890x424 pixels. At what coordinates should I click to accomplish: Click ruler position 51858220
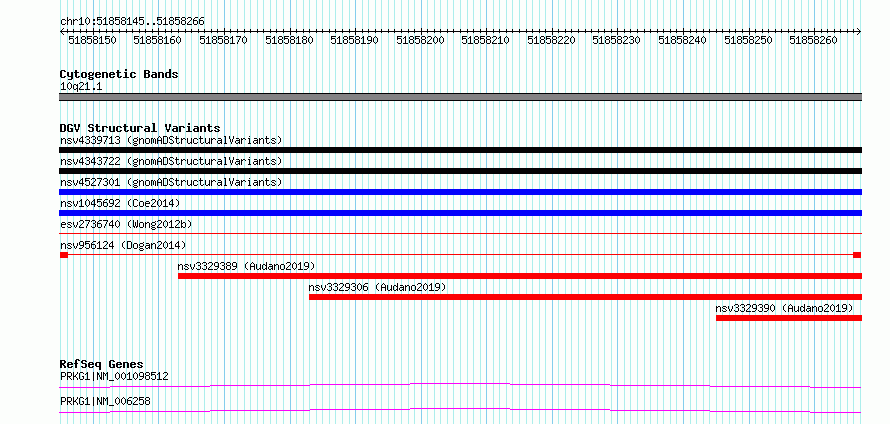552,40
